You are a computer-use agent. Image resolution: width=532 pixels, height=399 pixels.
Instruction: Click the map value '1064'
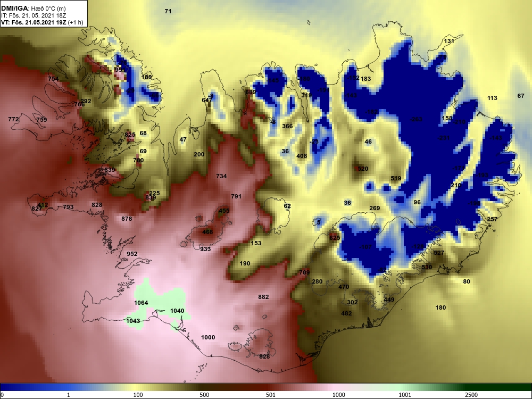coord(141,303)
